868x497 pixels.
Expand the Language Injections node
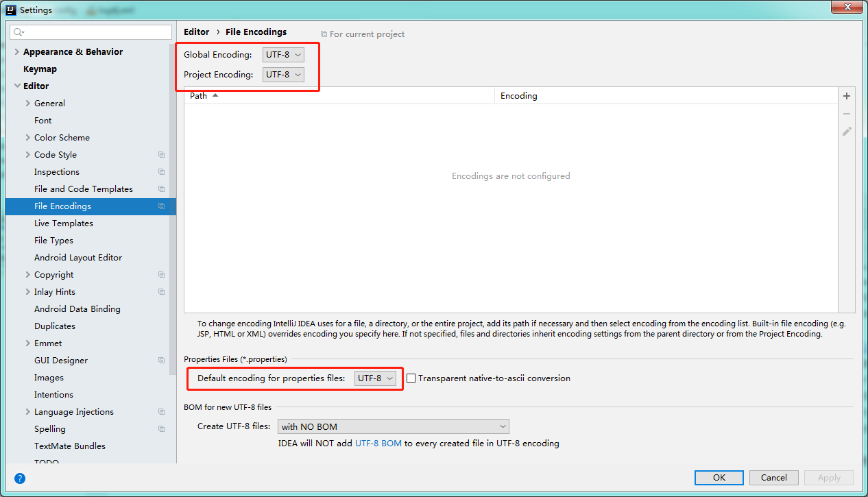pos(28,412)
